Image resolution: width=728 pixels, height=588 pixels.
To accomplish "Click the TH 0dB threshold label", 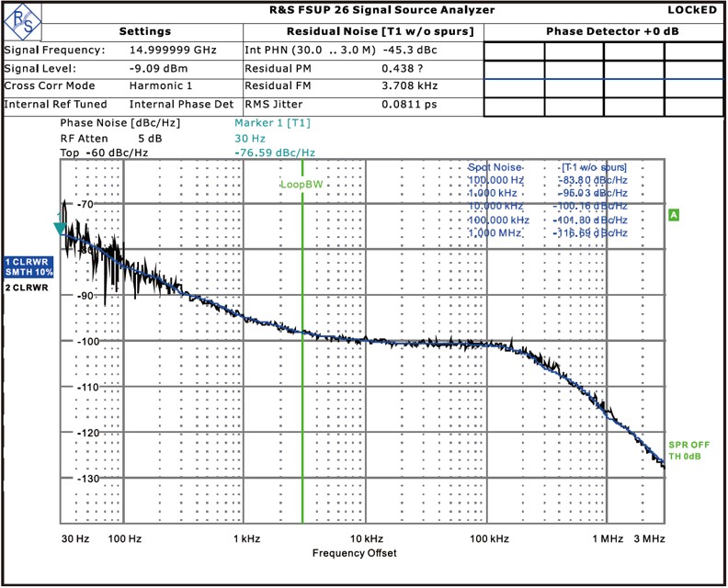I will point(685,457).
